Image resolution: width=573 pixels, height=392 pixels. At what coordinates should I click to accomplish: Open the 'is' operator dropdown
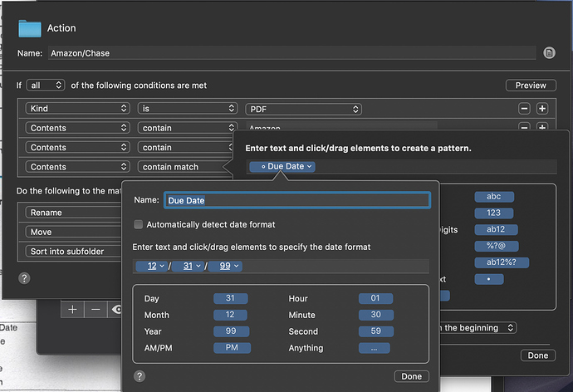pos(188,109)
